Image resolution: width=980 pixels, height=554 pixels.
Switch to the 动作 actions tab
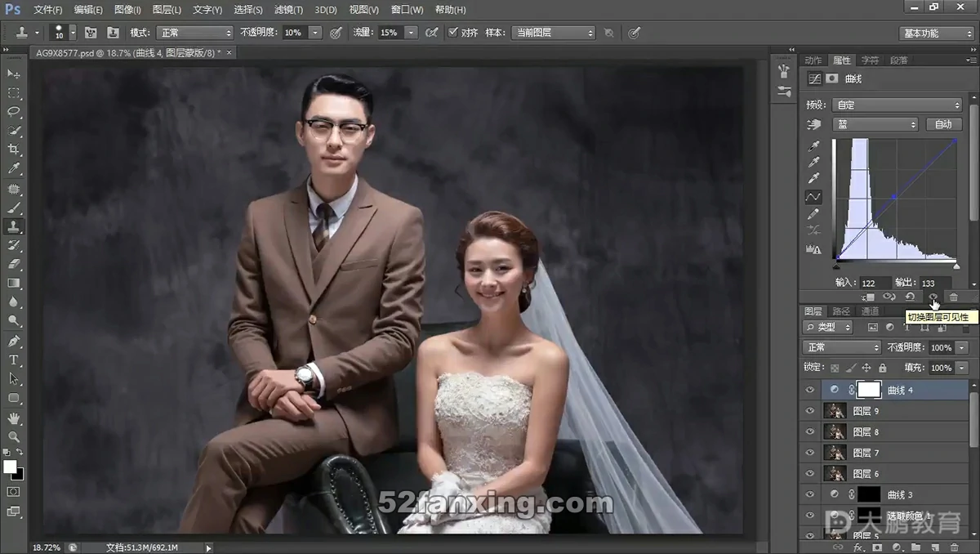coord(813,60)
